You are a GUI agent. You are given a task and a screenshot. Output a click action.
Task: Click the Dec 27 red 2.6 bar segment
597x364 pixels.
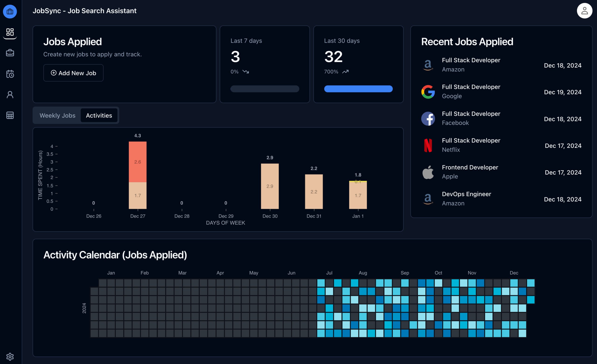point(138,162)
